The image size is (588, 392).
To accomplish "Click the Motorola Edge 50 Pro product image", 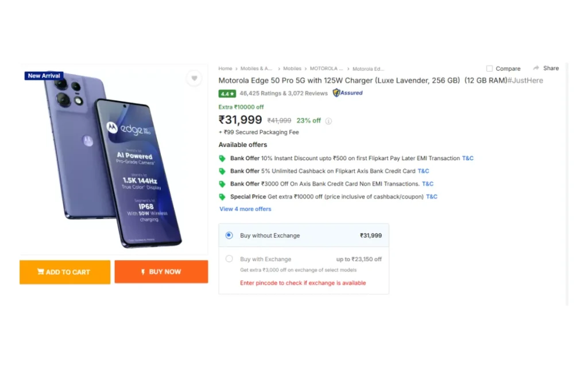I will [114, 161].
